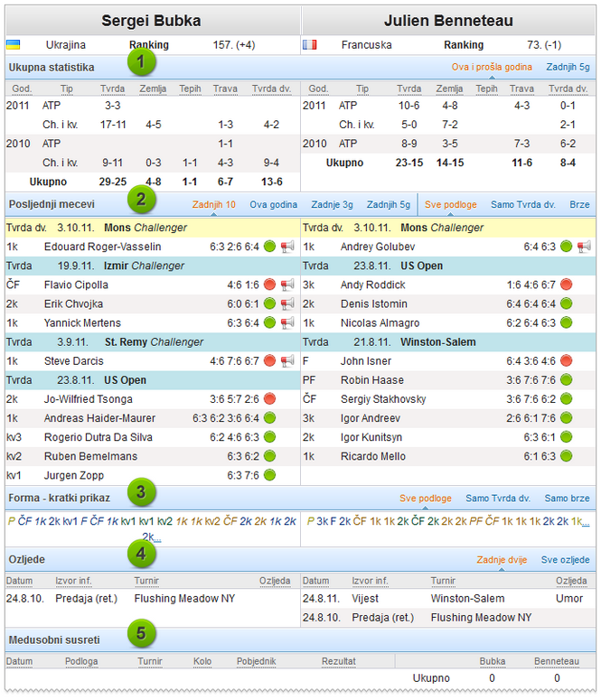Click green win dot for Andreas Haider-Maurer match
The width and height of the screenshot is (601, 700).
[269, 418]
